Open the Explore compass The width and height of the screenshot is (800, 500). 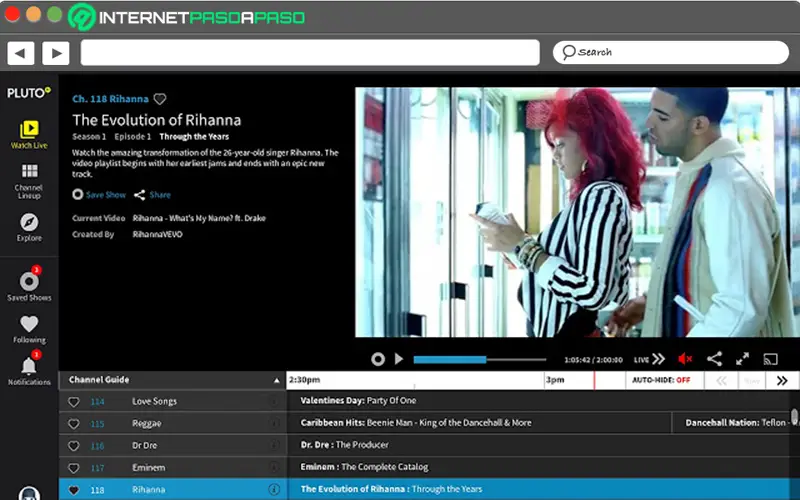[29, 227]
